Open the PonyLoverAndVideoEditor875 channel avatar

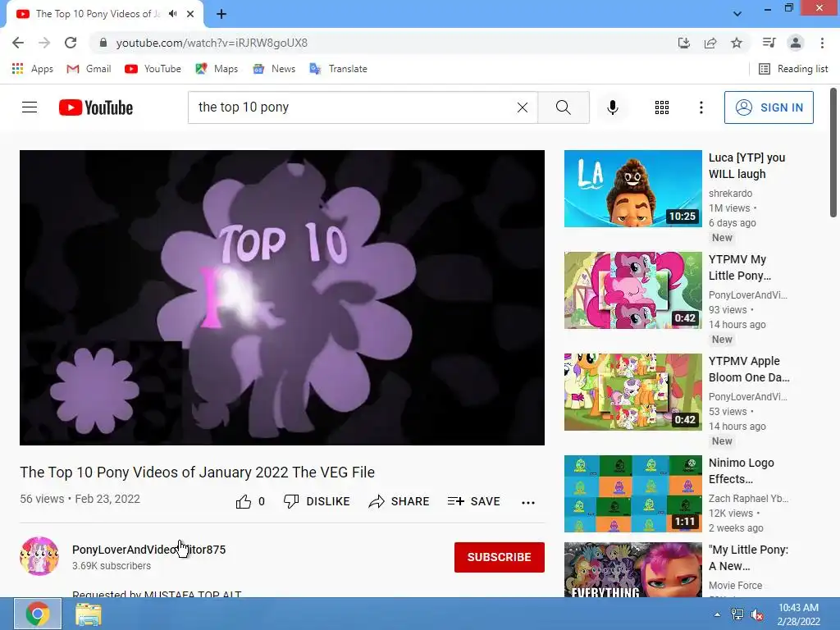(x=39, y=556)
